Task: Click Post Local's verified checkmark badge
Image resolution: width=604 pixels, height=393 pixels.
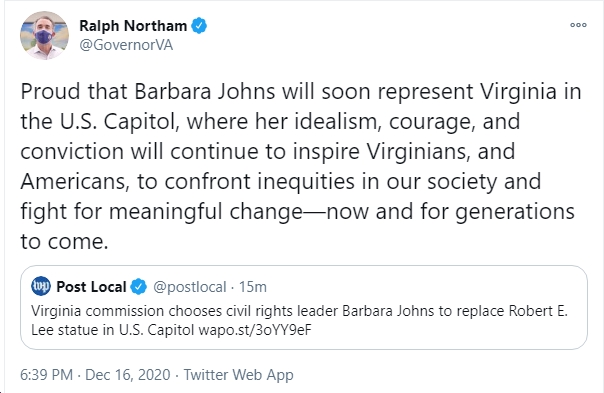Action: (139, 287)
